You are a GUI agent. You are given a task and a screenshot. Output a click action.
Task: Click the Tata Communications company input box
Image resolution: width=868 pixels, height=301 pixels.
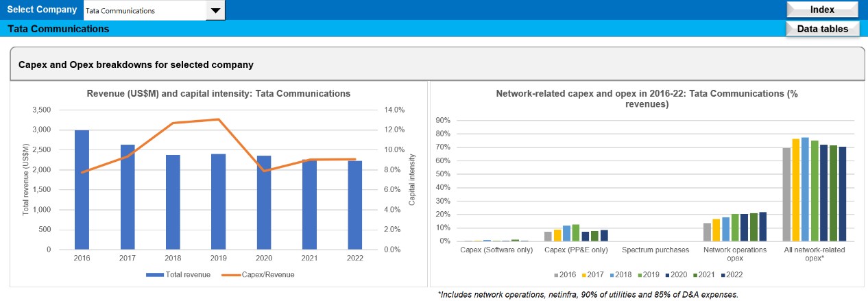click(145, 10)
